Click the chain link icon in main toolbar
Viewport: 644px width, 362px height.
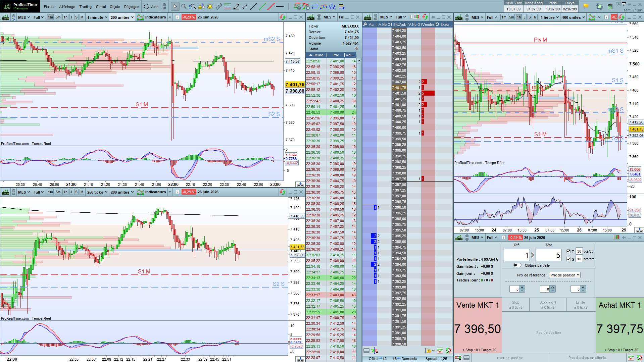(164, 6)
